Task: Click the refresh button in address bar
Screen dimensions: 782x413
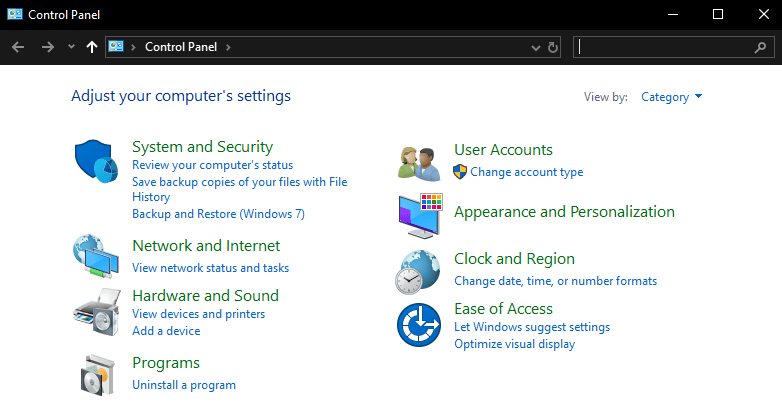Action: pyautogui.click(x=553, y=47)
